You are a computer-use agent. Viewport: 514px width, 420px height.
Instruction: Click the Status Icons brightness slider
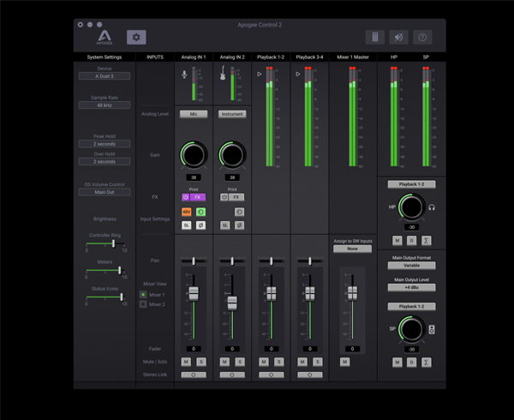105,297
